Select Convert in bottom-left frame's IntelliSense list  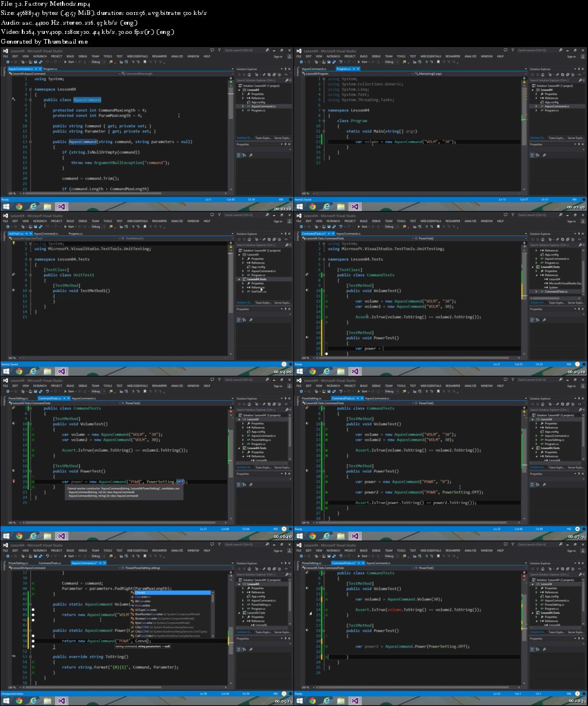(x=141, y=593)
